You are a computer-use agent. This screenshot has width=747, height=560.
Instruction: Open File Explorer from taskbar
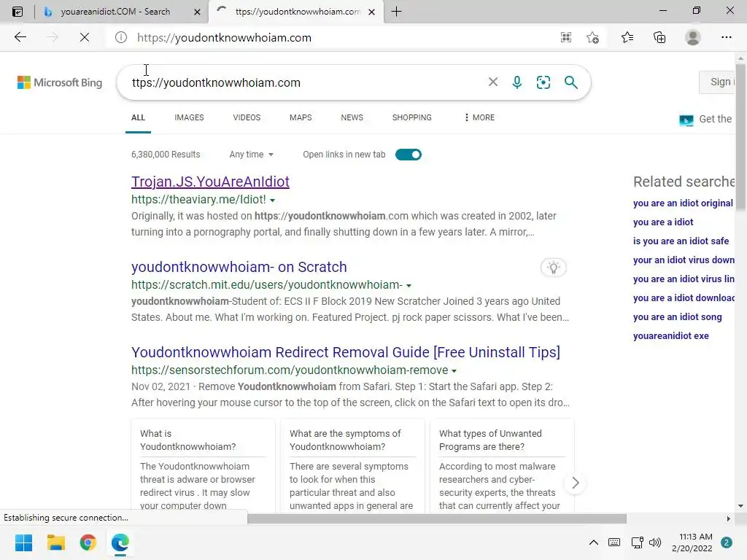click(55, 542)
